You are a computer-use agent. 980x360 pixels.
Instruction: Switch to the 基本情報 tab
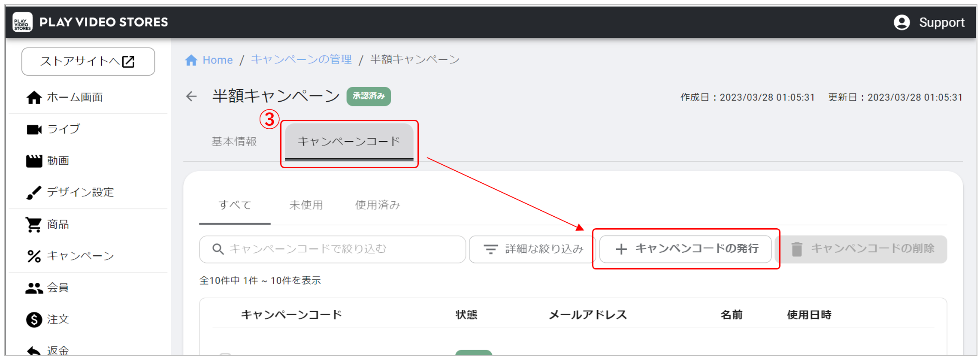pos(234,142)
